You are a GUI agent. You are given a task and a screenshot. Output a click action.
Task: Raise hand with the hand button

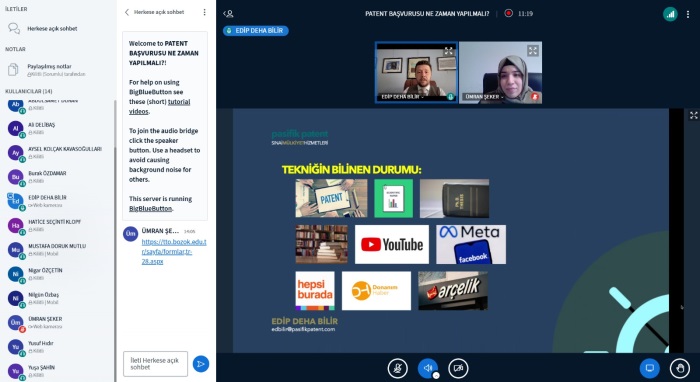pos(680,368)
